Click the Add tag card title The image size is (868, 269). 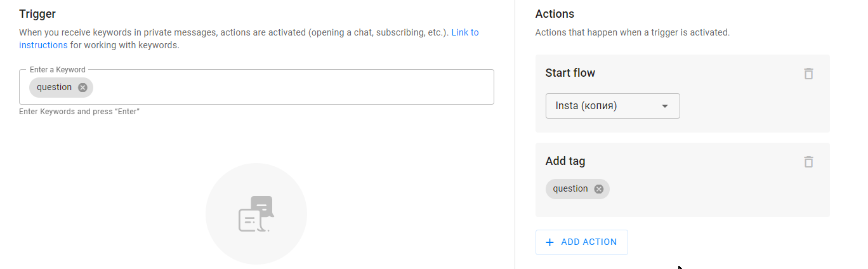[565, 161]
